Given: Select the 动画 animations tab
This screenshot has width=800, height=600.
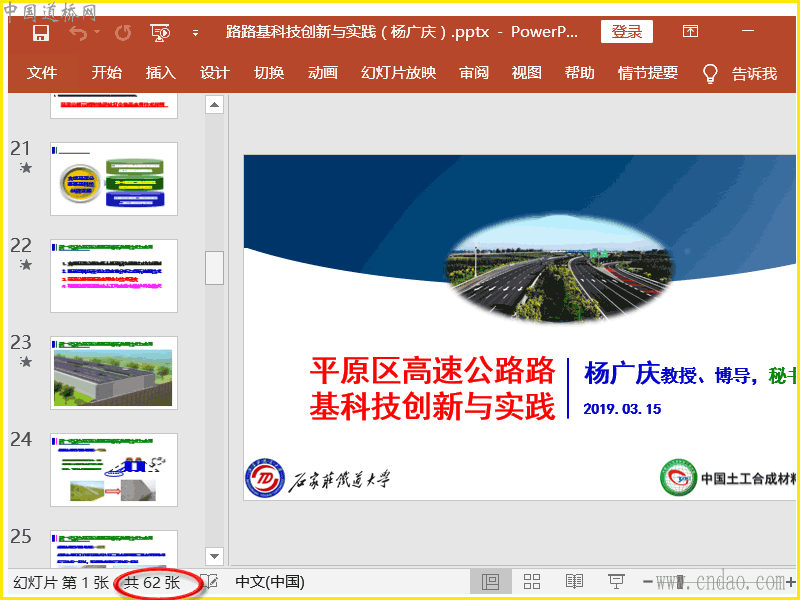Looking at the screenshot, I should (x=322, y=73).
